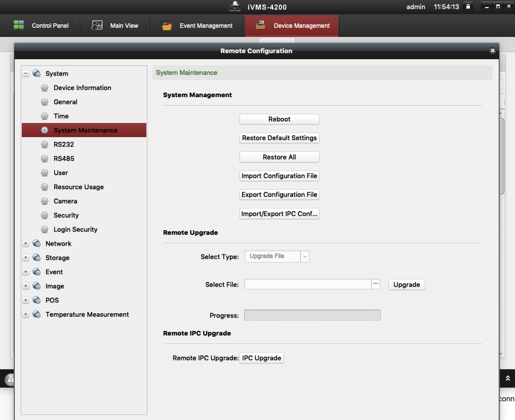The height and width of the screenshot is (420, 515).
Task: Expand the Storage tree node
Action: [x=26, y=258]
